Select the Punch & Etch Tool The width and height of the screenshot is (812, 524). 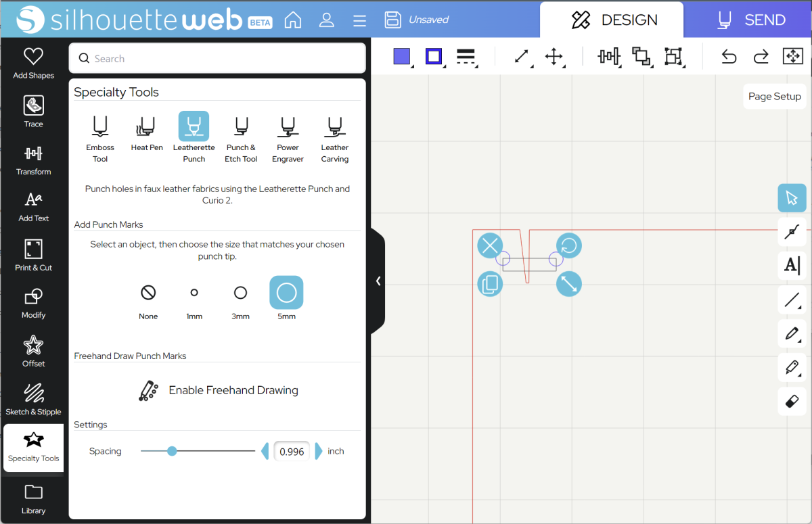(x=241, y=139)
